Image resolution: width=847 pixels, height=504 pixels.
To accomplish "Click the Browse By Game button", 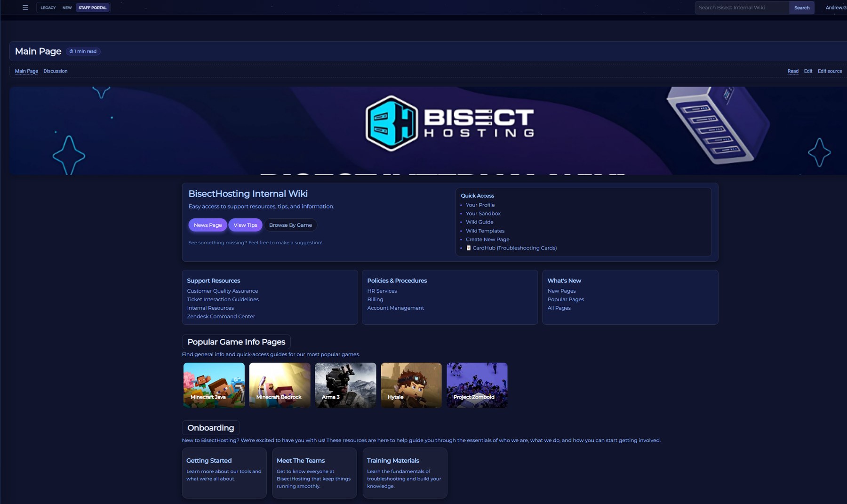I will tap(290, 225).
